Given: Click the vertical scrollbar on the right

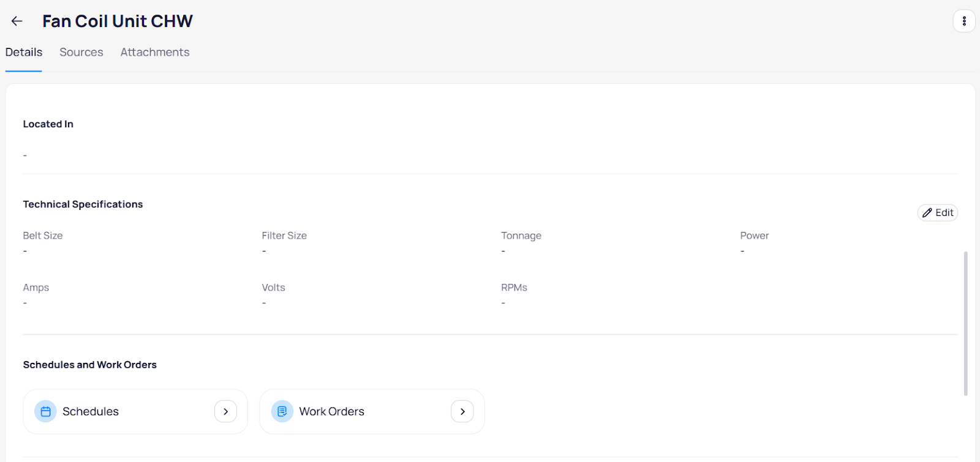Looking at the screenshot, I should 965,323.
